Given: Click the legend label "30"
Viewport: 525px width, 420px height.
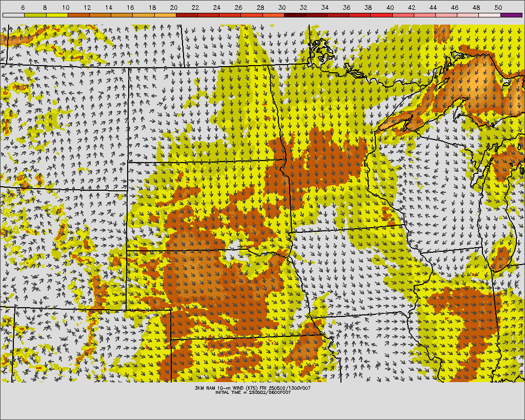Looking at the screenshot, I should tap(282, 7).
